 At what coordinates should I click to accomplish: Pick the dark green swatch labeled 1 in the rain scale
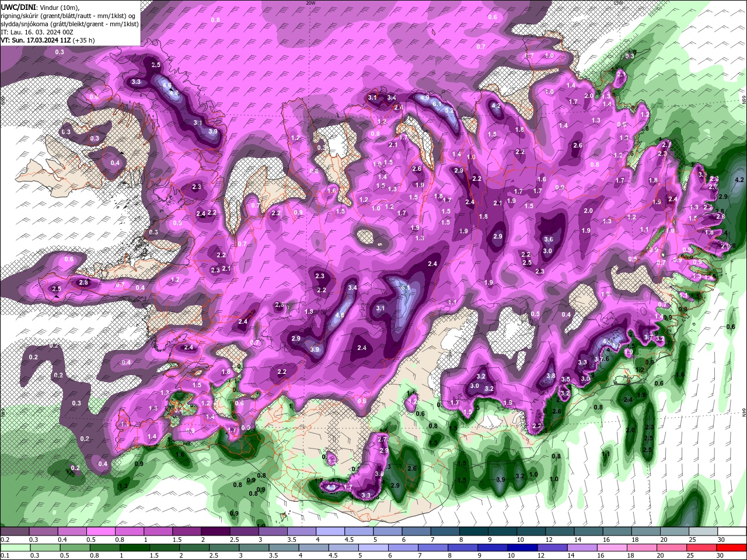(x=134, y=548)
